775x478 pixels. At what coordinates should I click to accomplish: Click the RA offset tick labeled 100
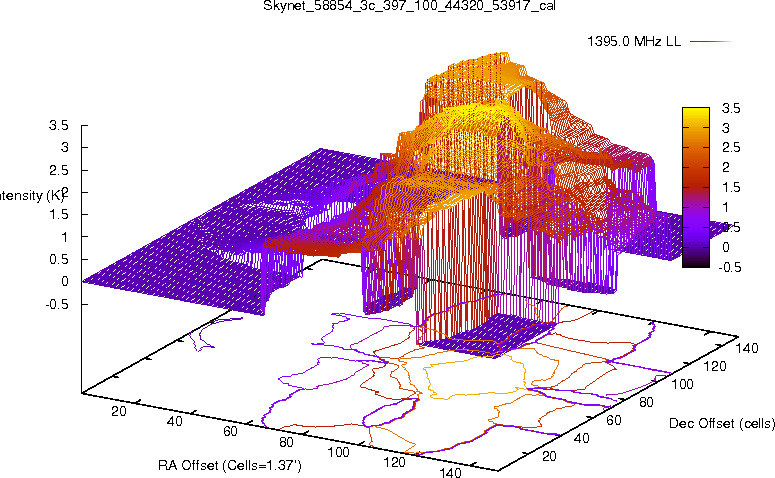click(x=338, y=452)
